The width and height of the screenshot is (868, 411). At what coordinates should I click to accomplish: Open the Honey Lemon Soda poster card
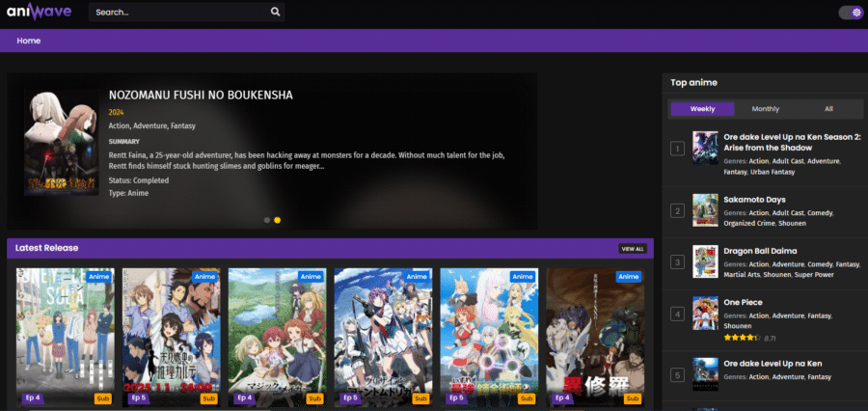point(66,338)
